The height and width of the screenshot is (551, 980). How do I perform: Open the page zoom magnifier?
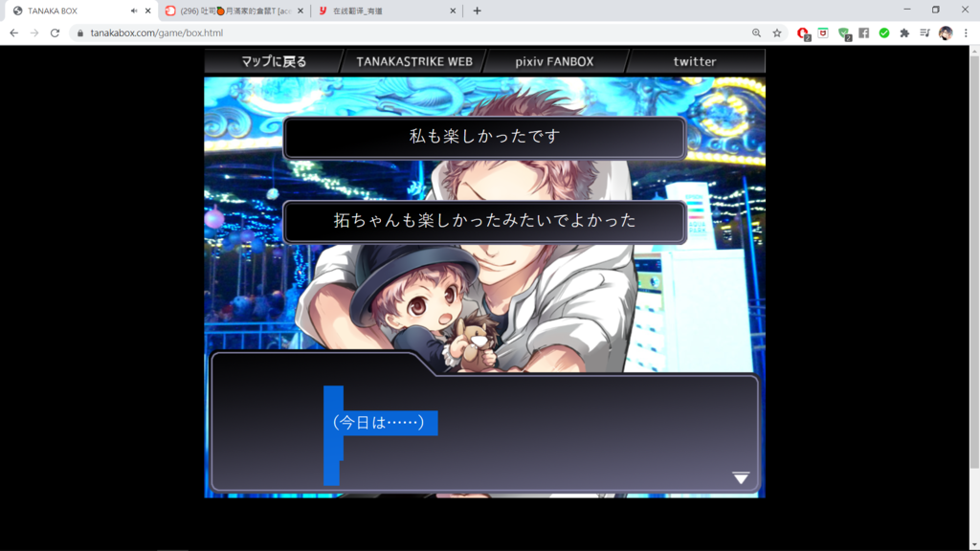(x=756, y=33)
